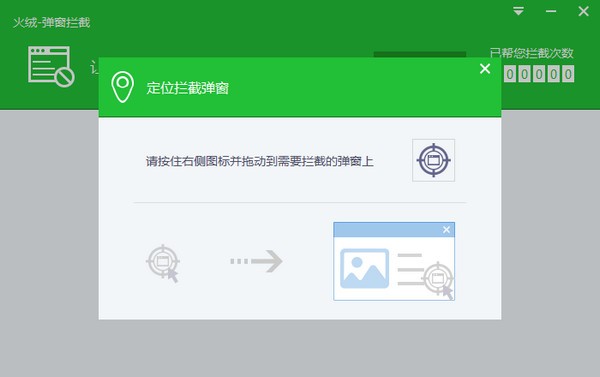
Task: Close the 定位拦截弹窗 dialog
Action: pyautogui.click(x=485, y=69)
